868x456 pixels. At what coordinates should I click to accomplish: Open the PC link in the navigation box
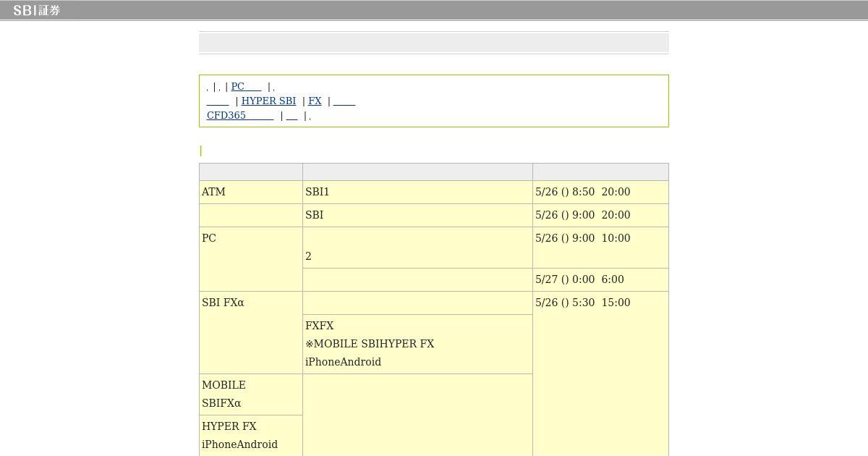point(246,86)
